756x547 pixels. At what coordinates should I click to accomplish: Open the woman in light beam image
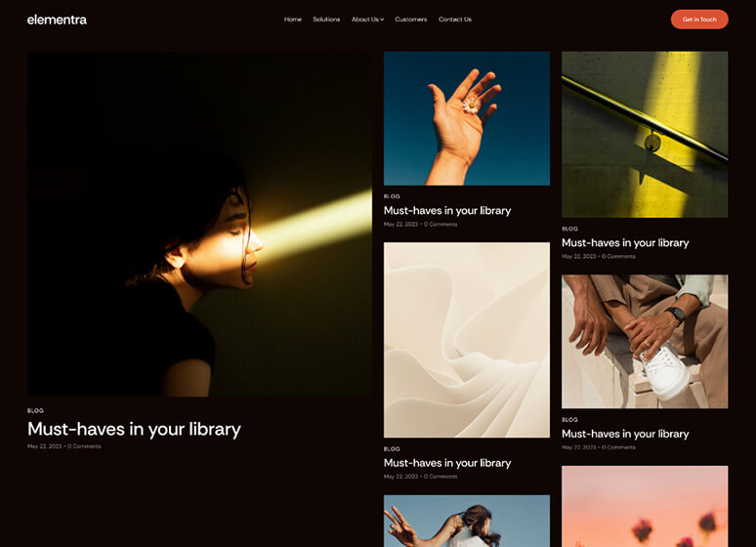tap(199, 225)
